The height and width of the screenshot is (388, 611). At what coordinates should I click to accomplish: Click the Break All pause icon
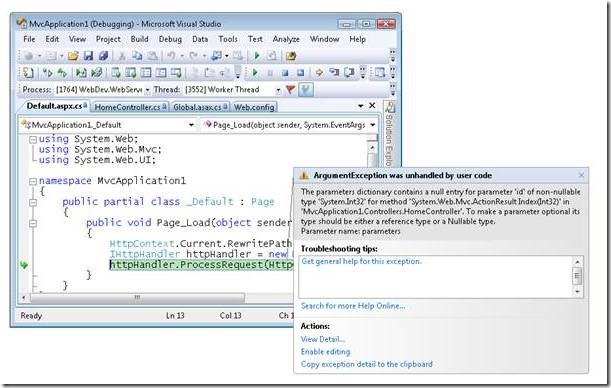(x=270, y=72)
